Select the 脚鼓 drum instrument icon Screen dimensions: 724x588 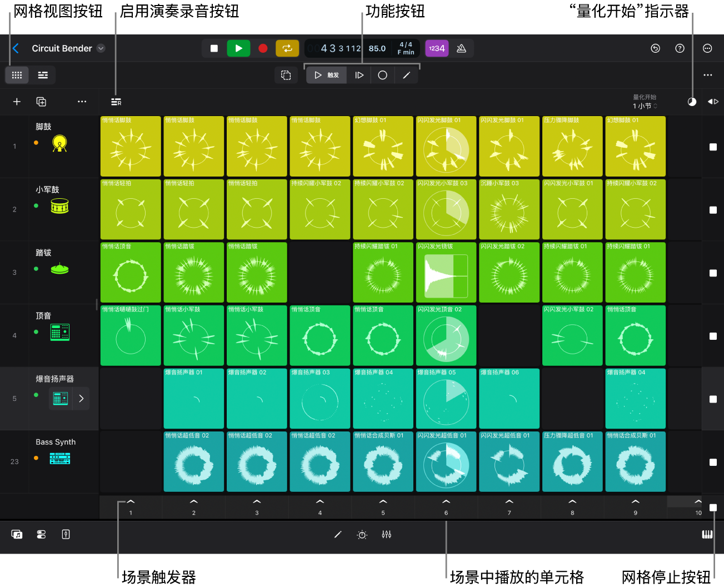(x=59, y=144)
